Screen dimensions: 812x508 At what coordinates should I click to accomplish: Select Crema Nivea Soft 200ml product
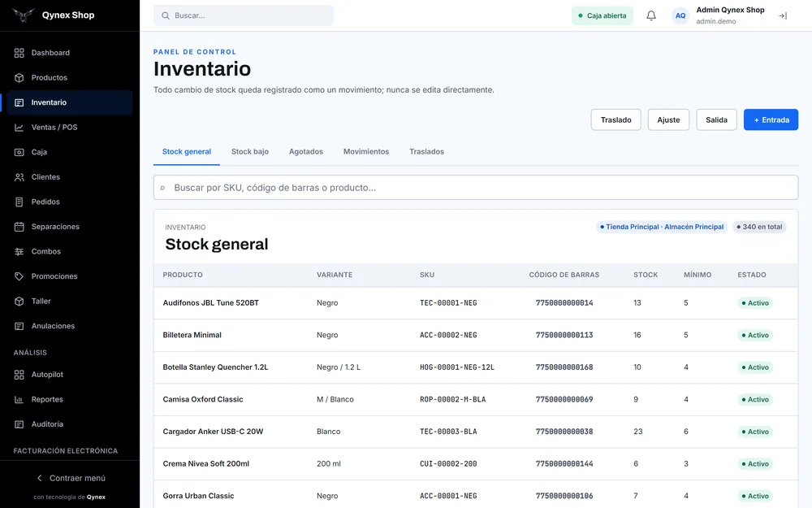206,464
